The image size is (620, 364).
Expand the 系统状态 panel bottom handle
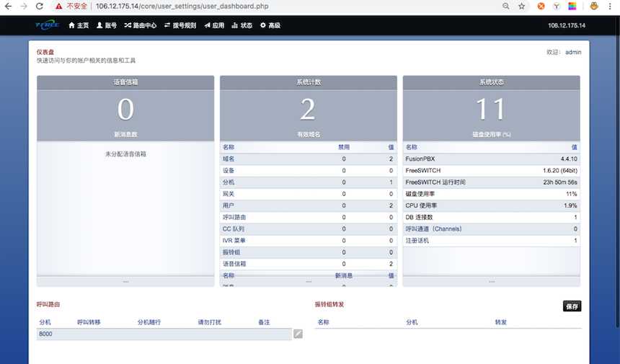492,281
